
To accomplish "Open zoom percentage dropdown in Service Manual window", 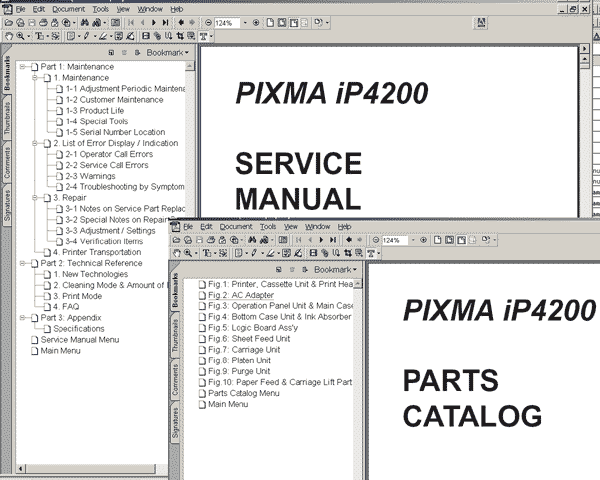I will coord(245,23).
